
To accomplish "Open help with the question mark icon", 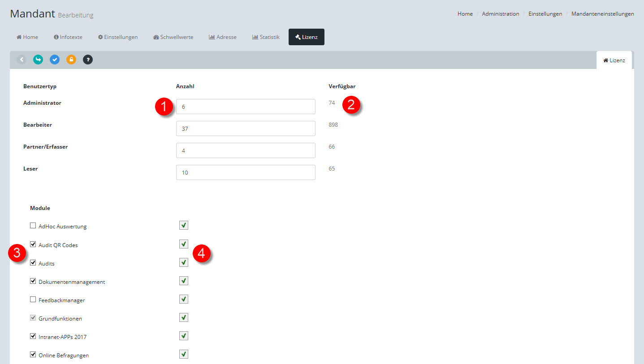I will click(88, 60).
